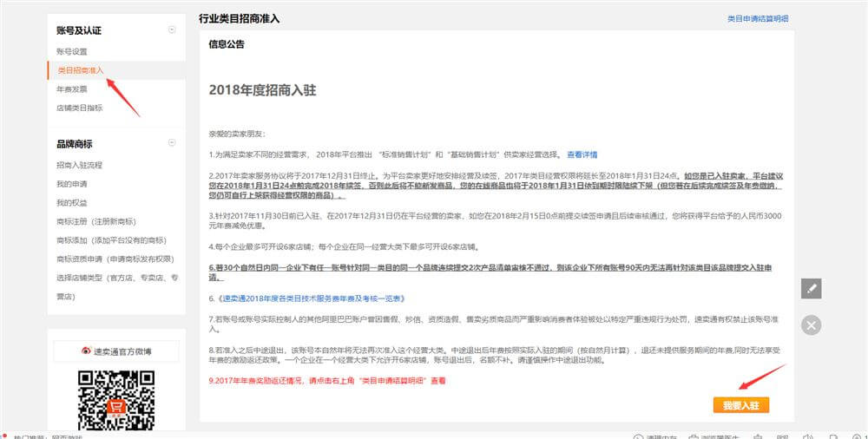Click the orange 我要入驻 button
The height and width of the screenshot is (439, 868).
(740, 405)
